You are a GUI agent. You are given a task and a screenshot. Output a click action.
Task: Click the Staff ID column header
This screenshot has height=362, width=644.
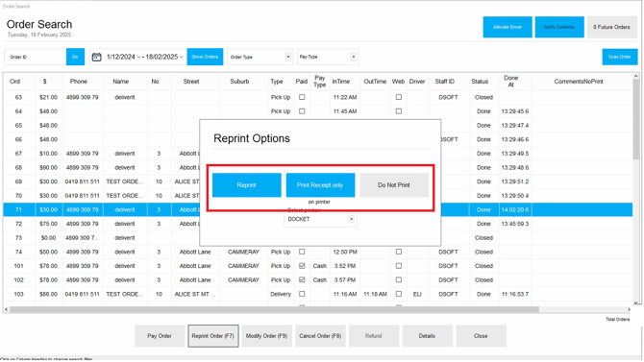[445, 82]
